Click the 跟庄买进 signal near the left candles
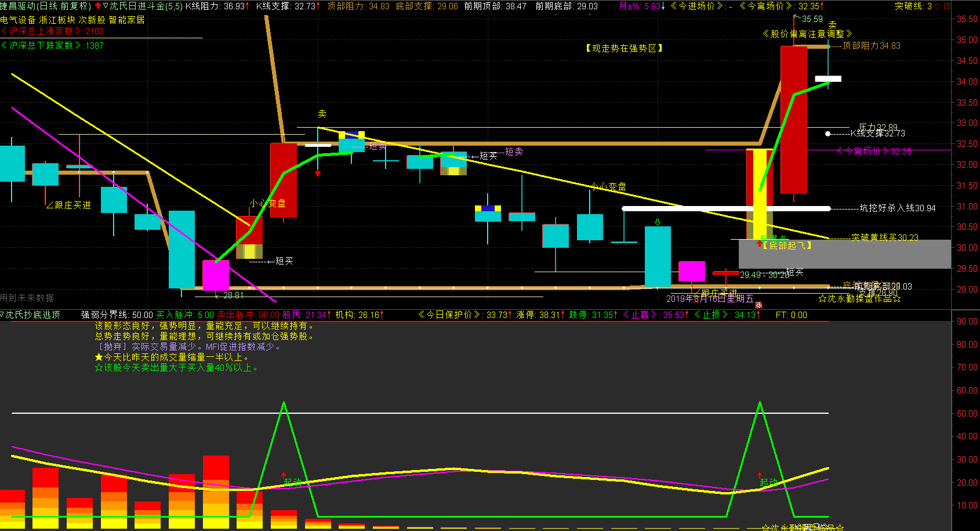This screenshot has height=531, width=980. [68, 205]
